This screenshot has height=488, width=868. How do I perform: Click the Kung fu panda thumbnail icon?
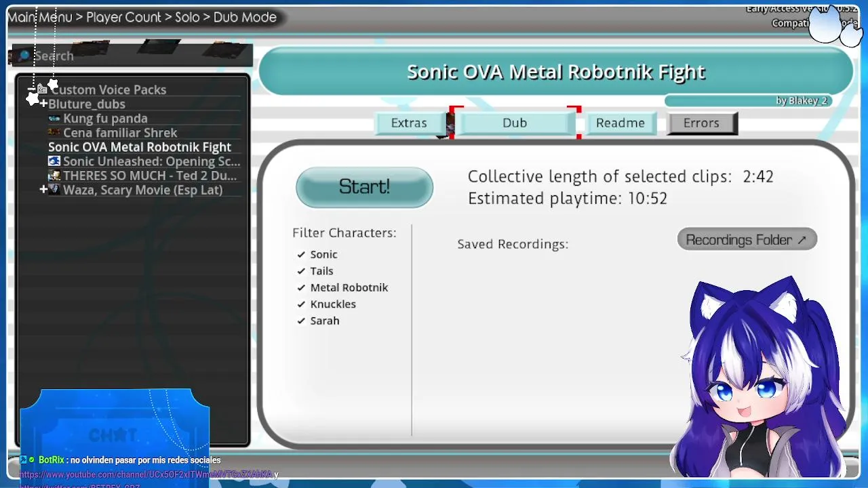point(54,119)
